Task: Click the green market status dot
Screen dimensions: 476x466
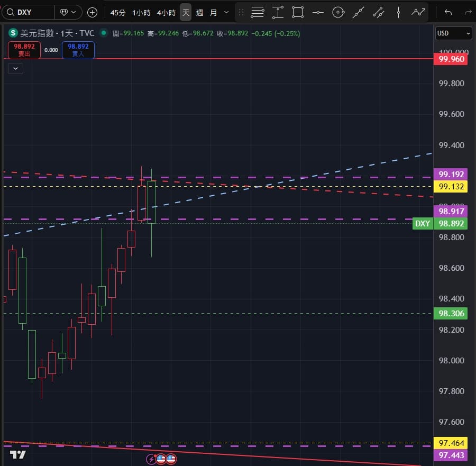Action: pos(104,32)
